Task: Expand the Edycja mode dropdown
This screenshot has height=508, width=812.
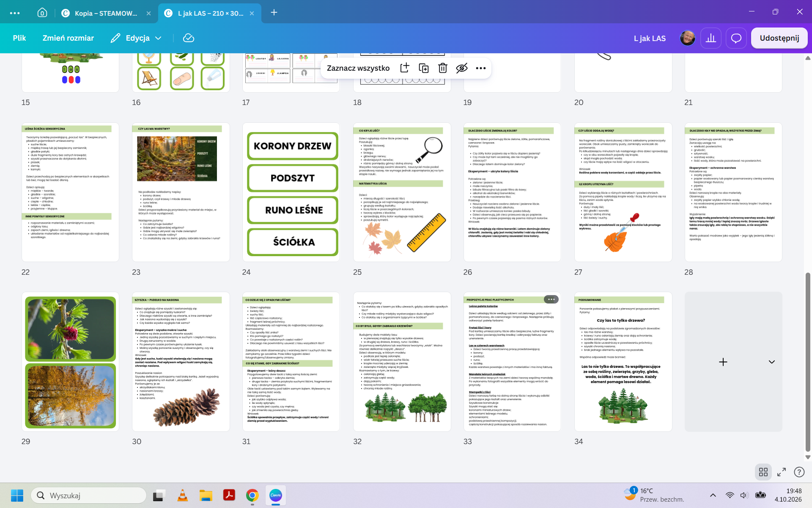Action: [x=136, y=38]
